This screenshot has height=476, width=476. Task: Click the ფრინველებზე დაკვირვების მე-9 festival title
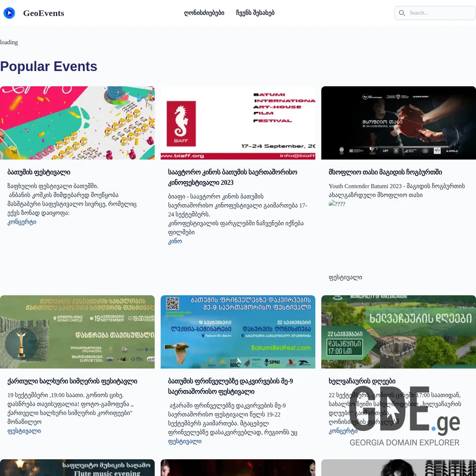(x=231, y=386)
